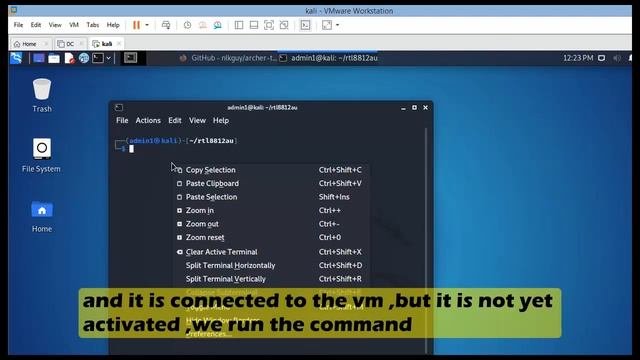Viewport: 640px width, 360px height.
Task: Choose Clear Active Terminal
Action: pyautogui.click(x=270, y=252)
